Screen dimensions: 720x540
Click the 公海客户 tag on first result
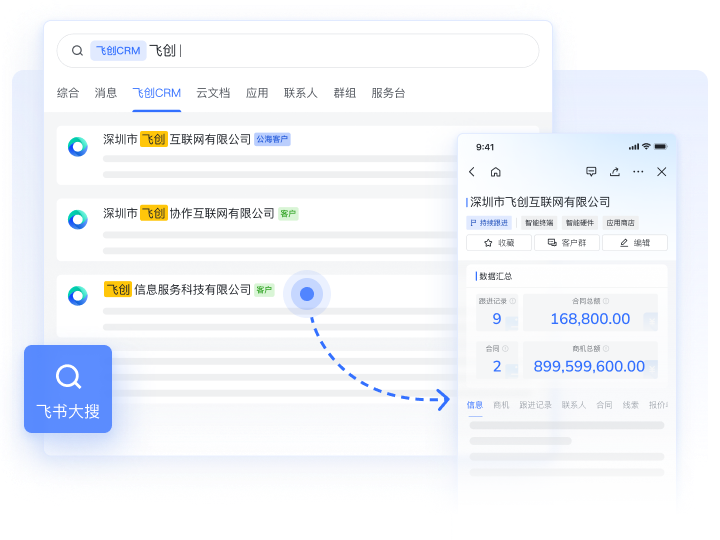pyautogui.click(x=272, y=139)
